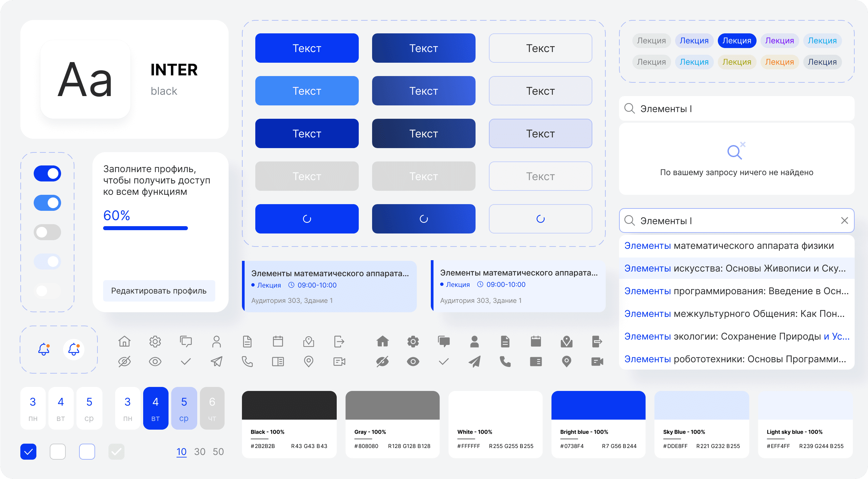The width and height of the screenshot is (868, 479).
Task: Choose 30 in the page size options
Action: 200,452
